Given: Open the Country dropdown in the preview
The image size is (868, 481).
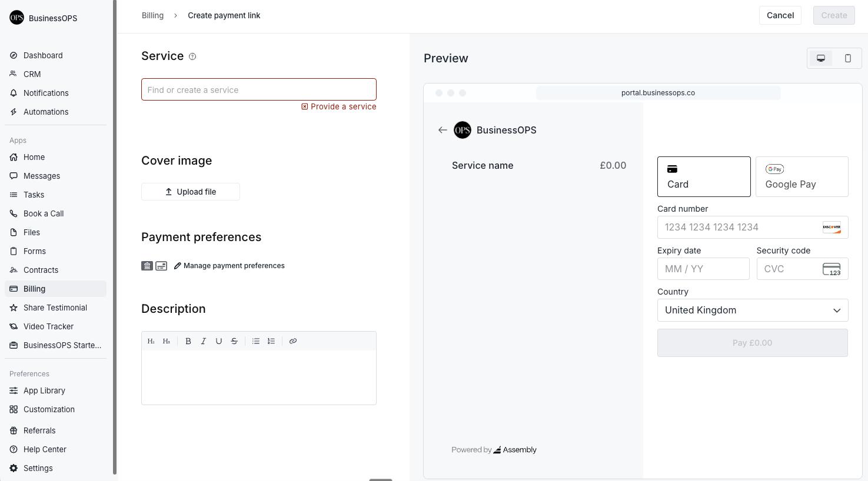Looking at the screenshot, I should point(752,310).
